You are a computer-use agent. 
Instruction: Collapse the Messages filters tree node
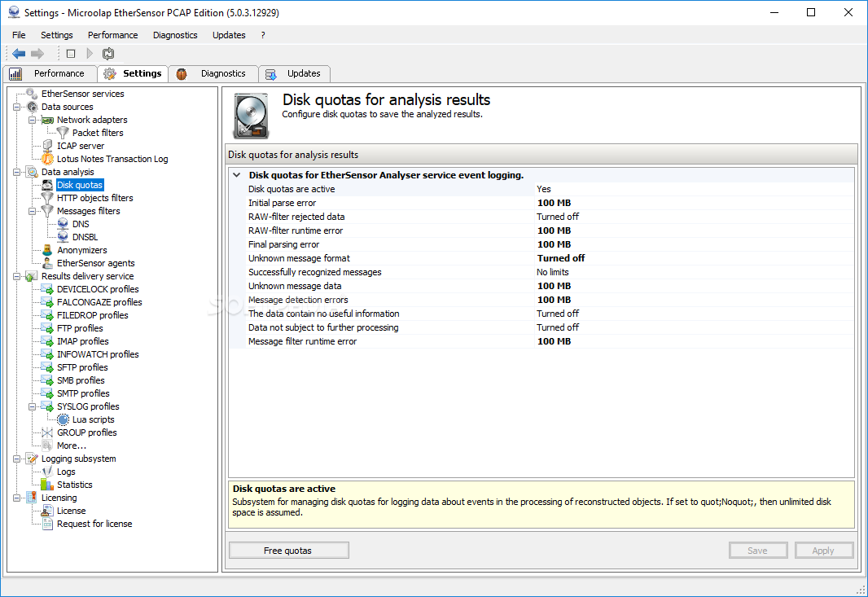(32, 211)
